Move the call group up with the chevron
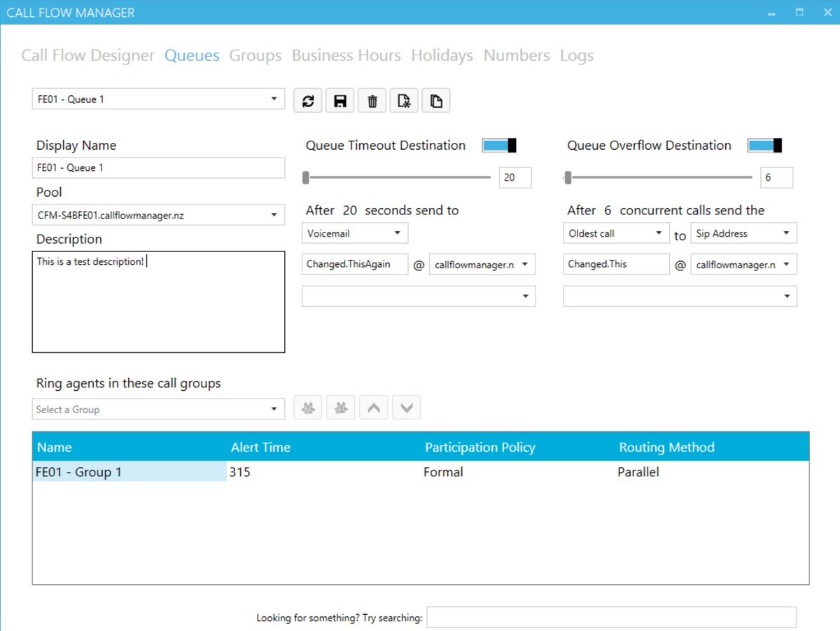Image resolution: width=840 pixels, height=631 pixels. pos(374,408)
